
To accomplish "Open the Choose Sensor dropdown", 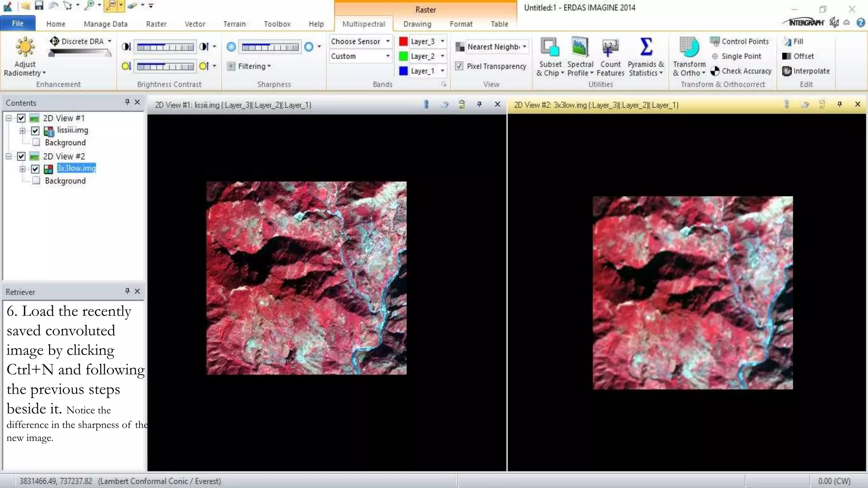I will click(360, 42).
